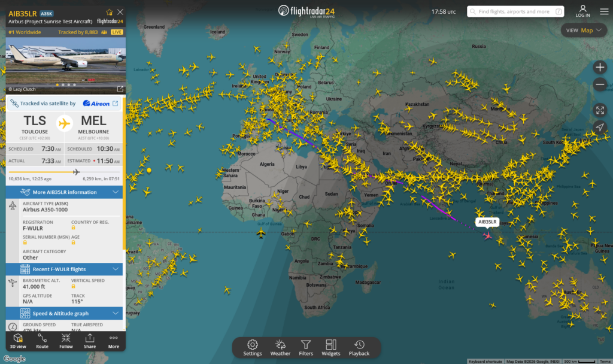Click the Track 115° value
613x364 pixels.
click(x=77, y=302)
